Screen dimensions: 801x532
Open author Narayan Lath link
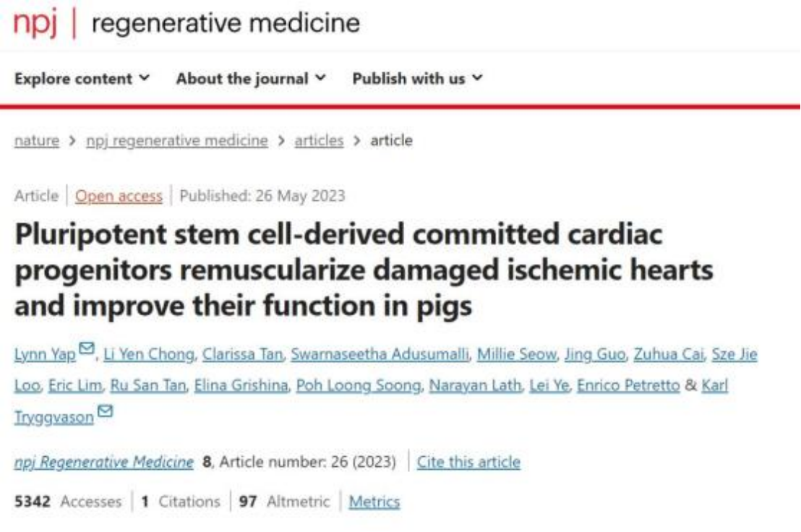pos(475,385)
